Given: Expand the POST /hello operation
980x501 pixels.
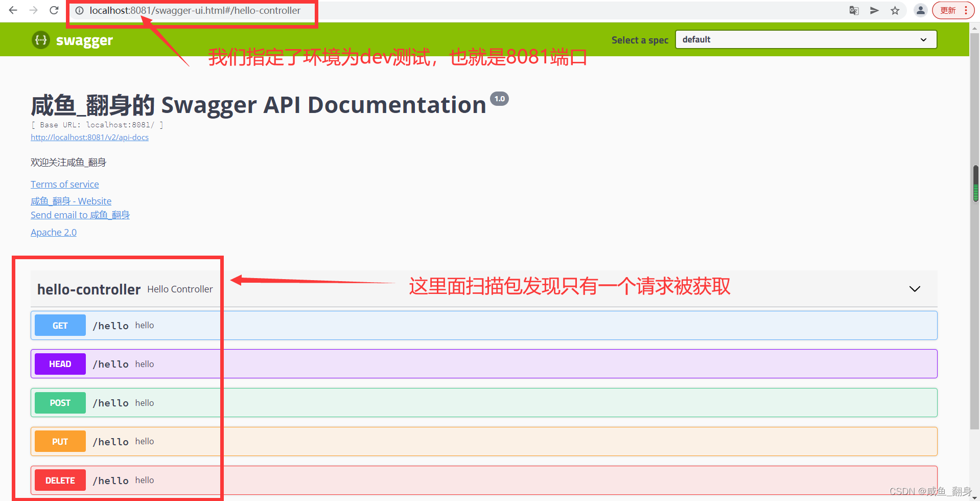Looking at the screenshot, I should [x=484, y=403].
